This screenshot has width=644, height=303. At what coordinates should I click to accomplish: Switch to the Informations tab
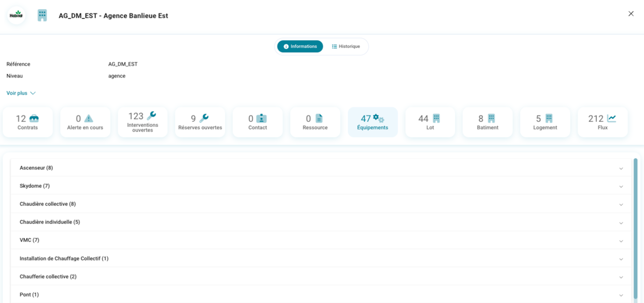click(300, 46)
